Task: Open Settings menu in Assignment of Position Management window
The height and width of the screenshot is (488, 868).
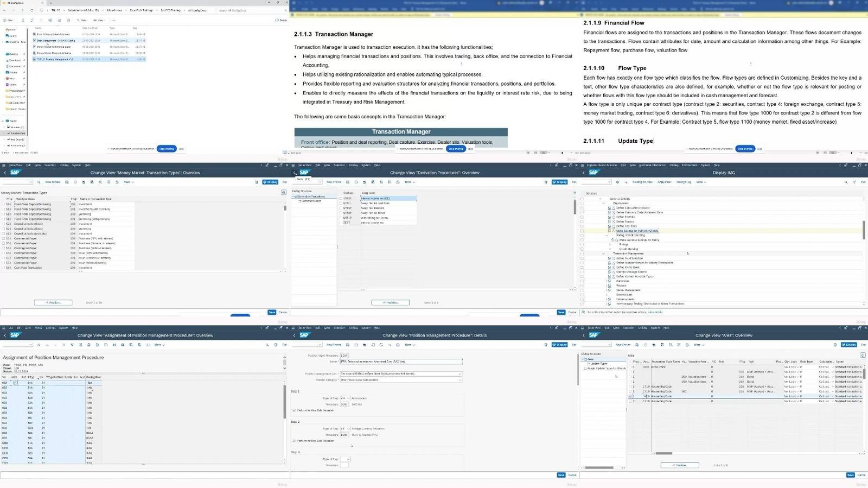Action: point(50,328)
